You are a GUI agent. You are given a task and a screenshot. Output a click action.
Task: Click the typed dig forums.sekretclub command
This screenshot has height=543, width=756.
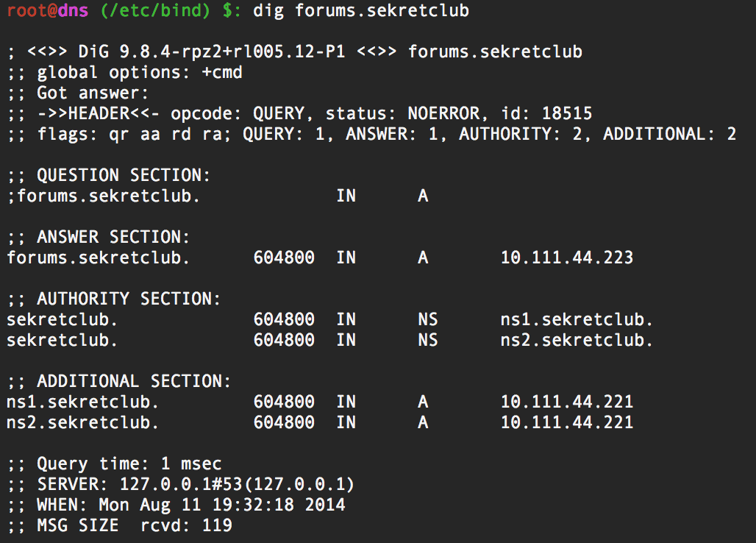point(361,10)
